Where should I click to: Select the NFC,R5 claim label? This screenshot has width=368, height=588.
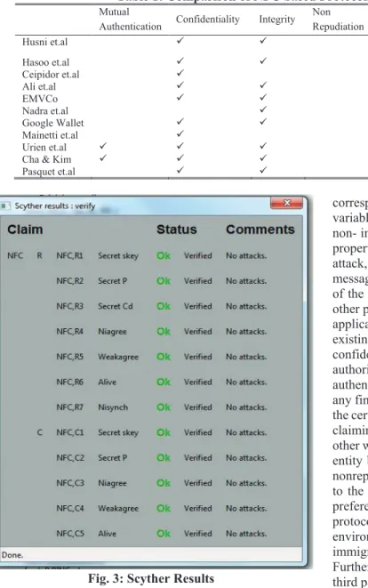[x=70, y=357]
